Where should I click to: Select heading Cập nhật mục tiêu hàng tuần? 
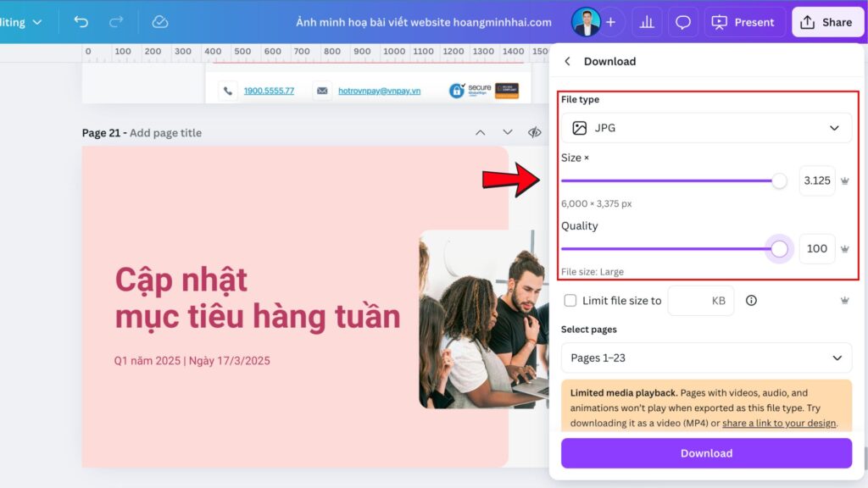pyautogui.click(x=258, y=297)
